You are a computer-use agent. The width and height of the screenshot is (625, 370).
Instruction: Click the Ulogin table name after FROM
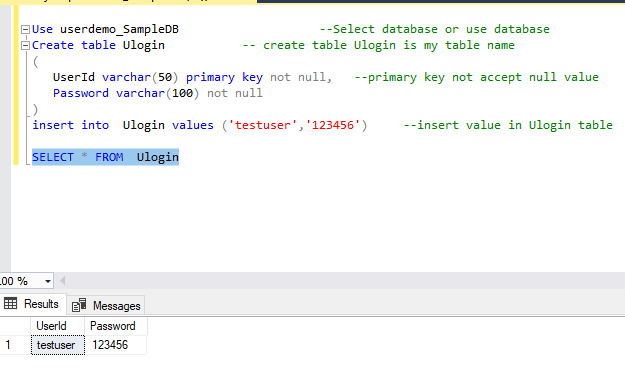click(157, 157)
